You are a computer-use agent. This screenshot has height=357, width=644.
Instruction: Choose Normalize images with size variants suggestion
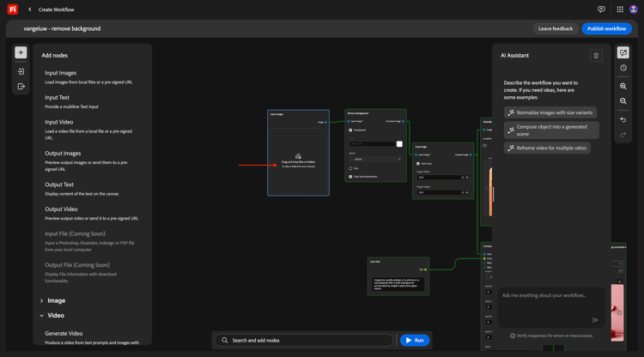550,112
